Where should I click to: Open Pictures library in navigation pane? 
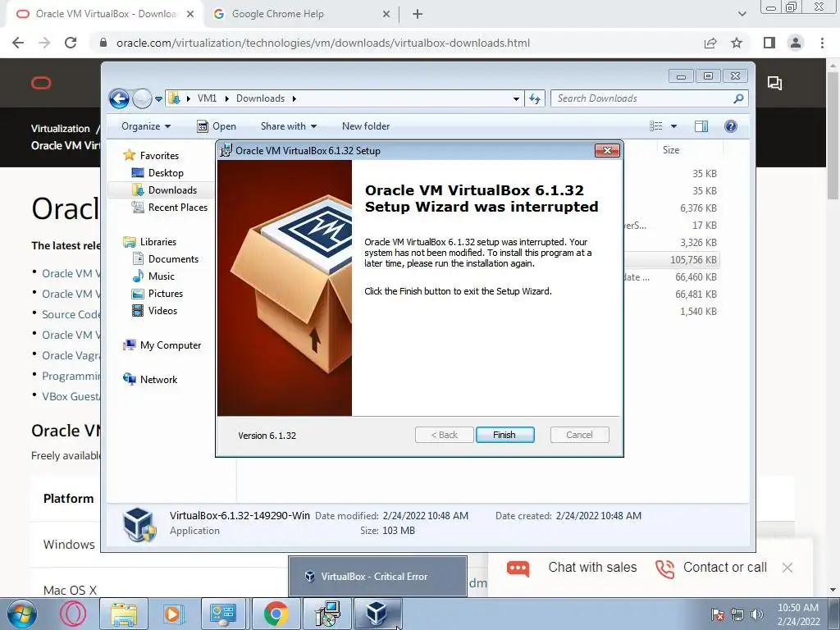[x=165, y=294]
